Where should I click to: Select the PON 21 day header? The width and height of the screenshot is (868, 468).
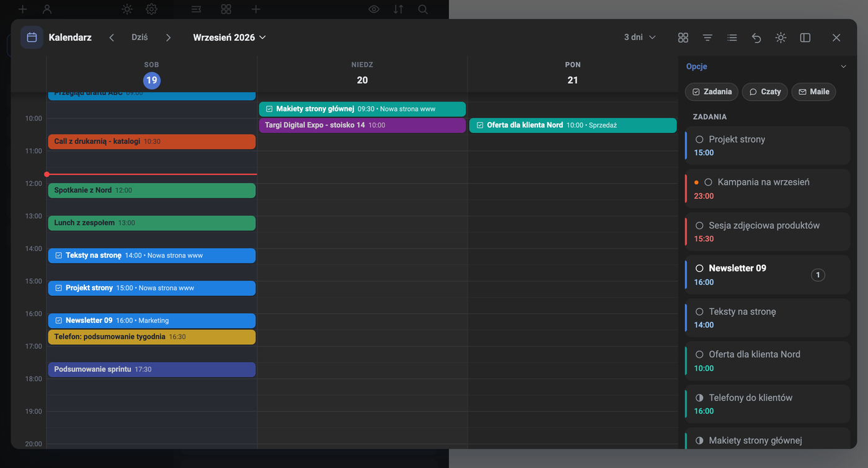tap(573, 74)
